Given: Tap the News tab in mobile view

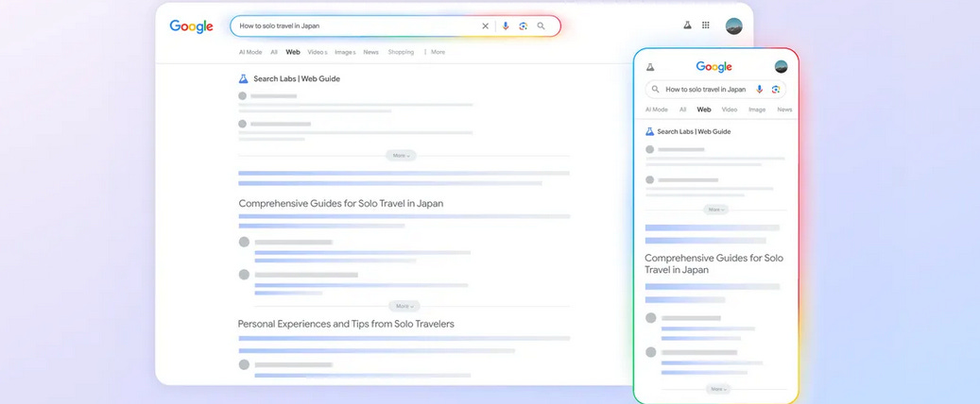Looking at the screenshot, I should pyautogui.click(x=784, y=109).
